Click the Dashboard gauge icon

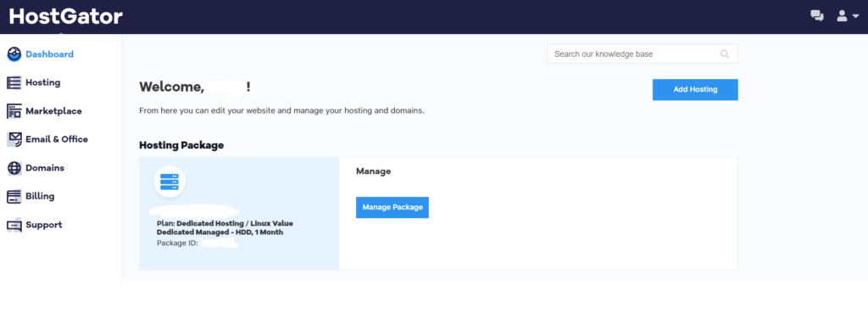(14, 54)
